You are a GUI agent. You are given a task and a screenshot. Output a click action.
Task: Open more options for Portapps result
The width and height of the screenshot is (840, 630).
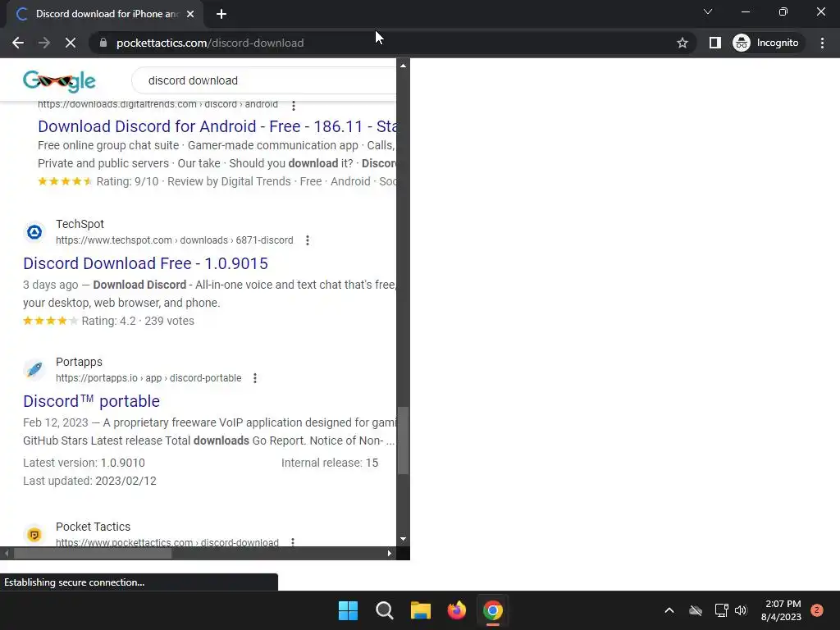tap(255, 378)
